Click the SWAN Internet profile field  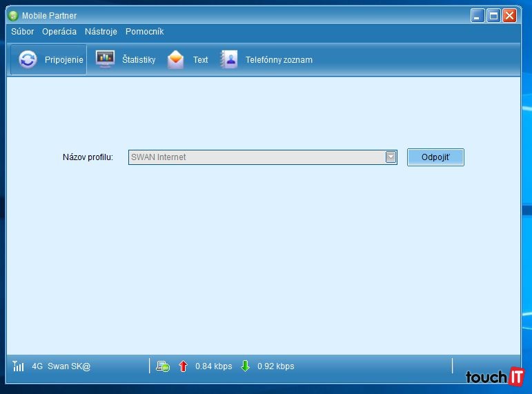(x=255, y=157)
